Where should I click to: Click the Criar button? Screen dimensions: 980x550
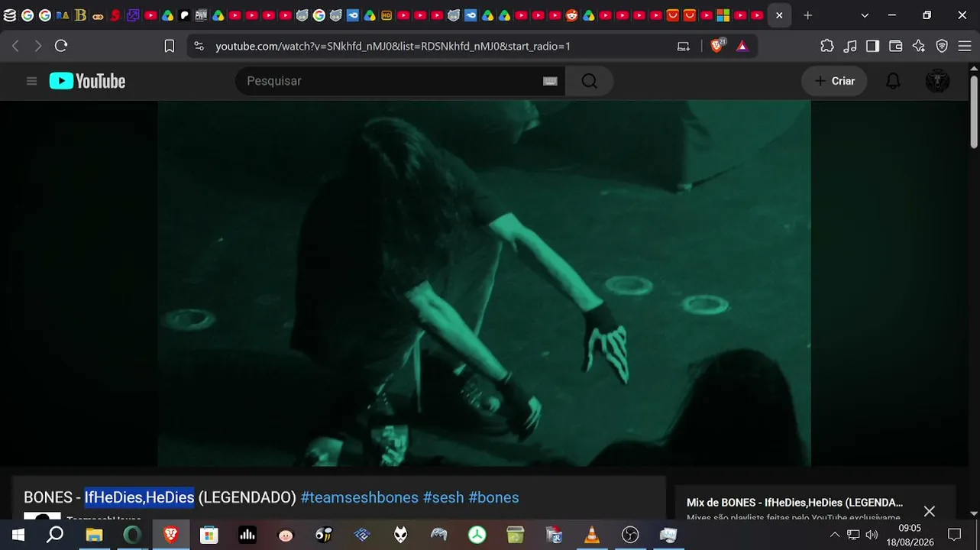click(834, 81)
